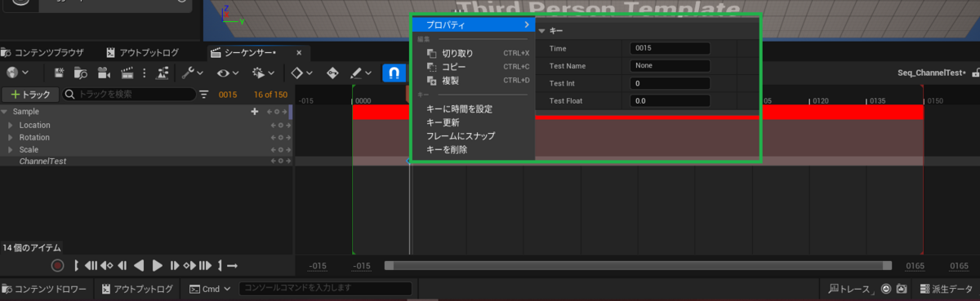Choose 複製 from the key context menu

(x=474, y=81)
